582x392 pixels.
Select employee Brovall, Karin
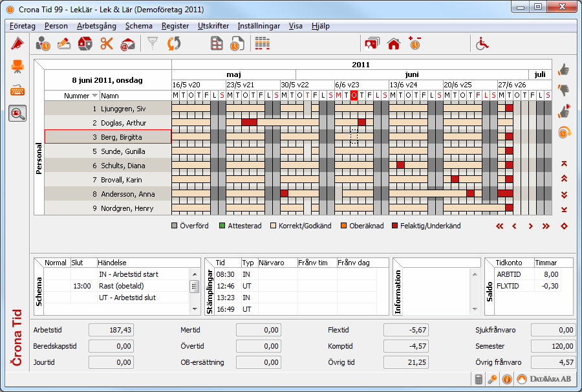tap(107, 180)
